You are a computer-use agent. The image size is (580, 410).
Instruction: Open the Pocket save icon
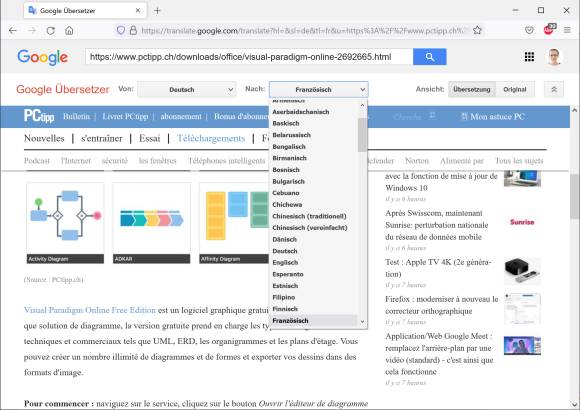tap(529, 30)
